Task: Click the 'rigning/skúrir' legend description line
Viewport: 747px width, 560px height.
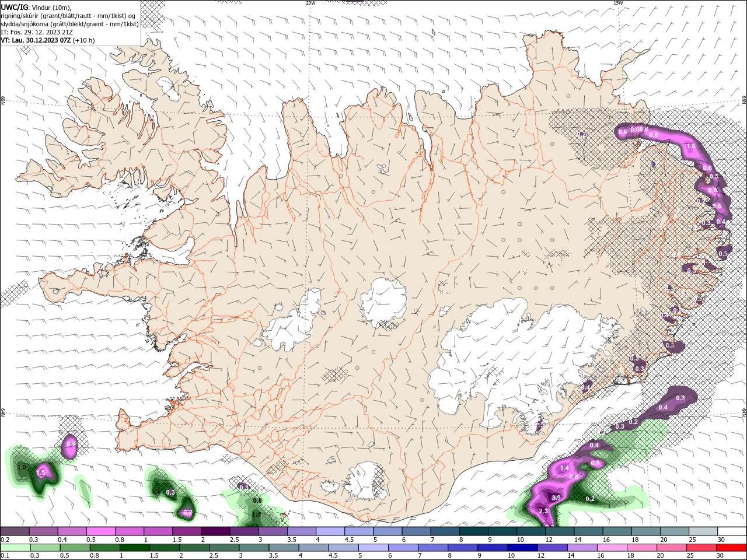Action: [68, 16]
